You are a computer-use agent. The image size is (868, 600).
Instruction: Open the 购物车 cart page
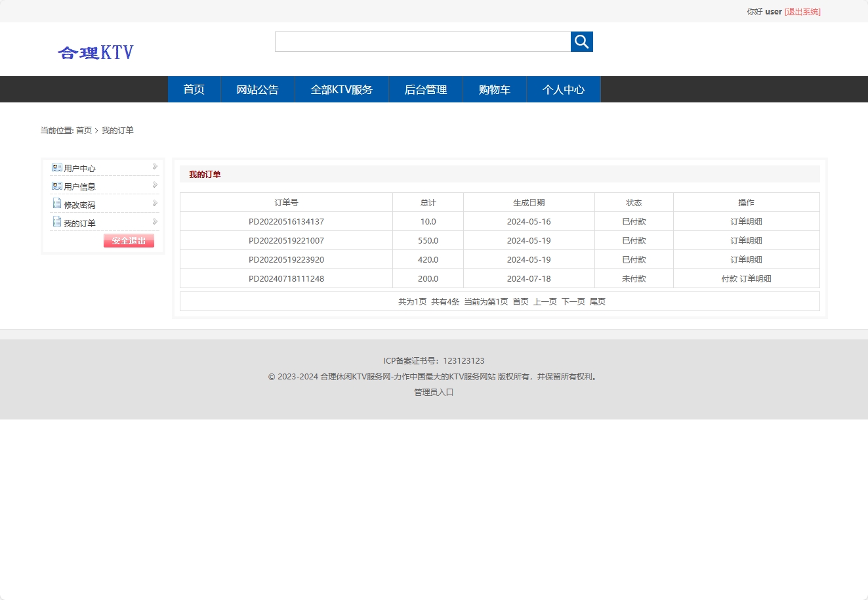pyautogui.click(x=495, y=89)
